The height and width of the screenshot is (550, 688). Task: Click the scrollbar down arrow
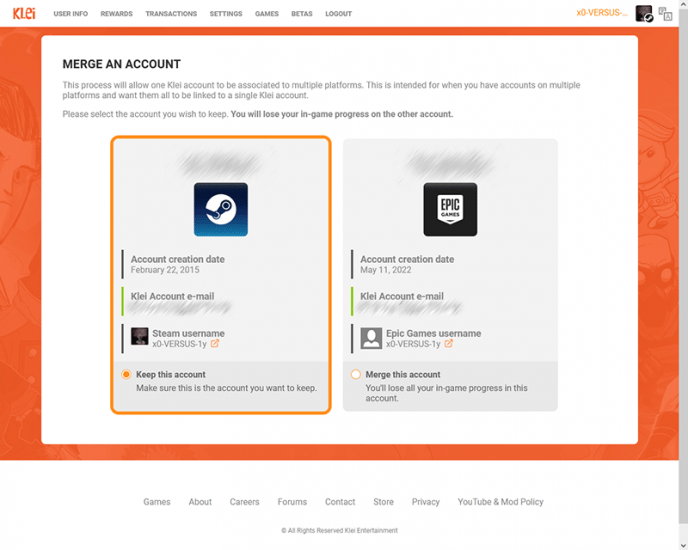(684, 546)
